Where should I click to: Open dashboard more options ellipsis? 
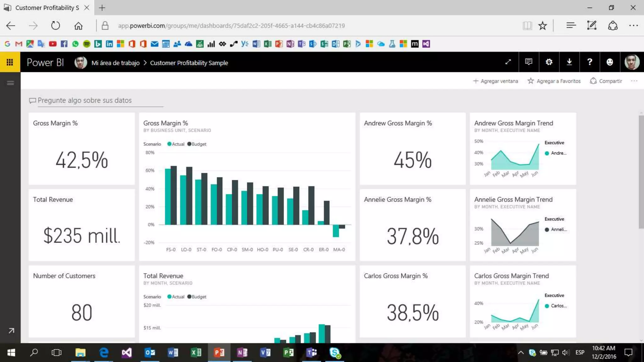(634, 81)
